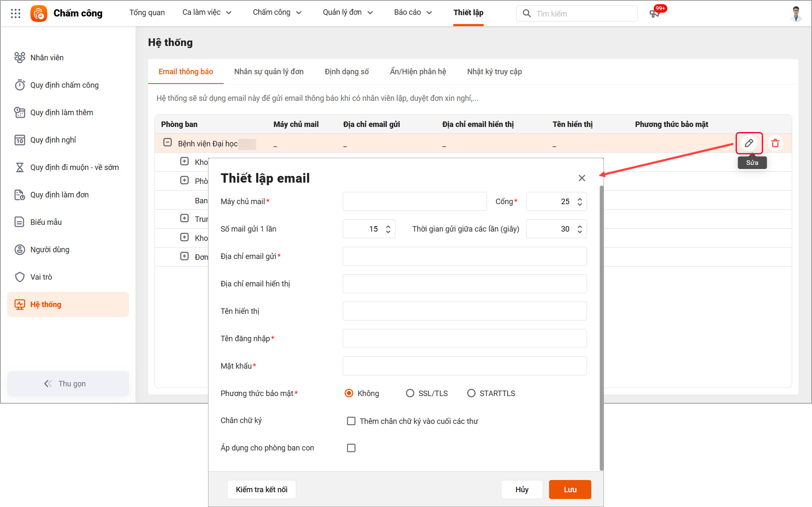Select the STARTTLS radio option
Screen dimensions: 812x507
(x=471, y=393)
